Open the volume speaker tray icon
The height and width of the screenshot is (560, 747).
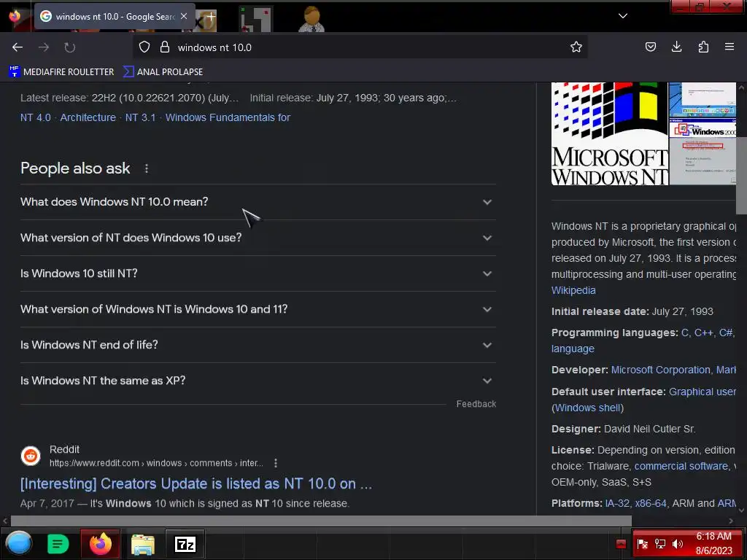678,544
